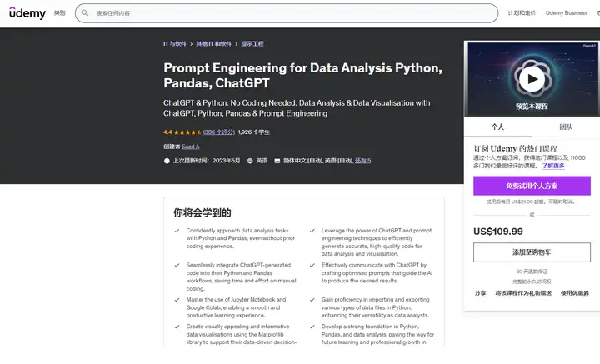Viewport: 600px width, 364px height.
Task: Click 将该课程作为礼物赠送 gift link
Action: [x=523, y=293]
